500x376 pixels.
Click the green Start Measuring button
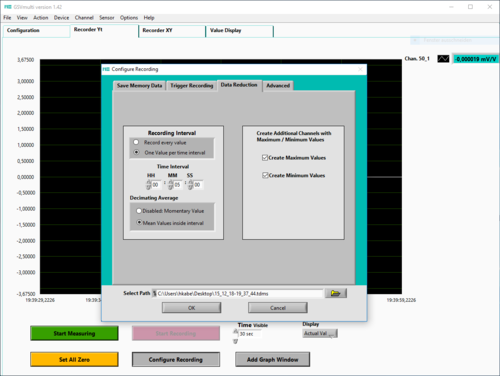(x=74, y=333)
